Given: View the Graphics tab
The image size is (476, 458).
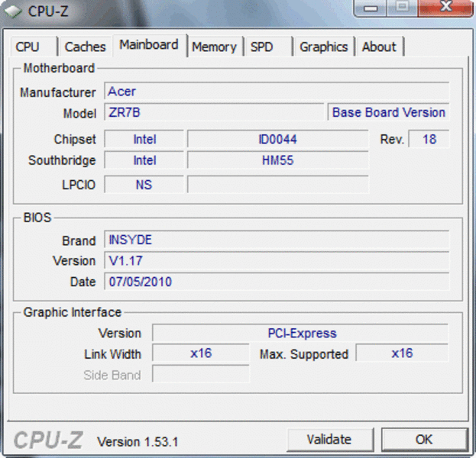Looking at the screenshot, I should [324, 47].
